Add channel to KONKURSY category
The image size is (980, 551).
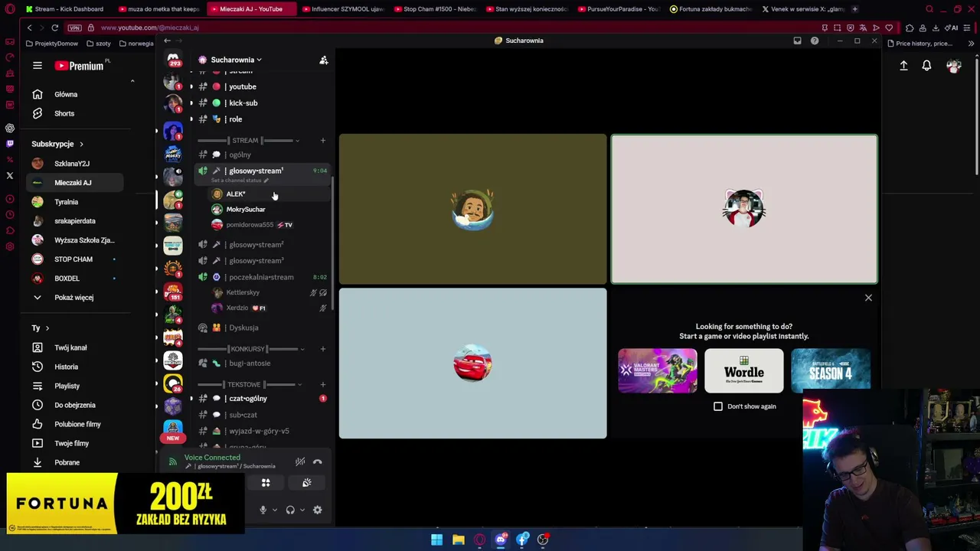[x=322, y=349]
